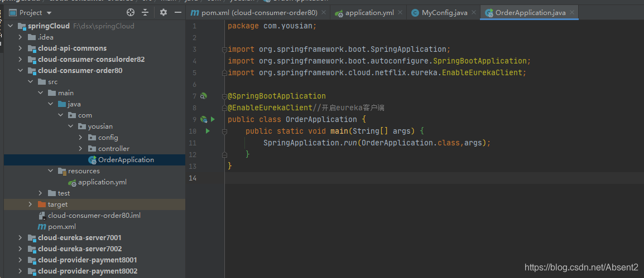
Task: Place cursor on empty line 14 in editor
Action: coord(415,178)
